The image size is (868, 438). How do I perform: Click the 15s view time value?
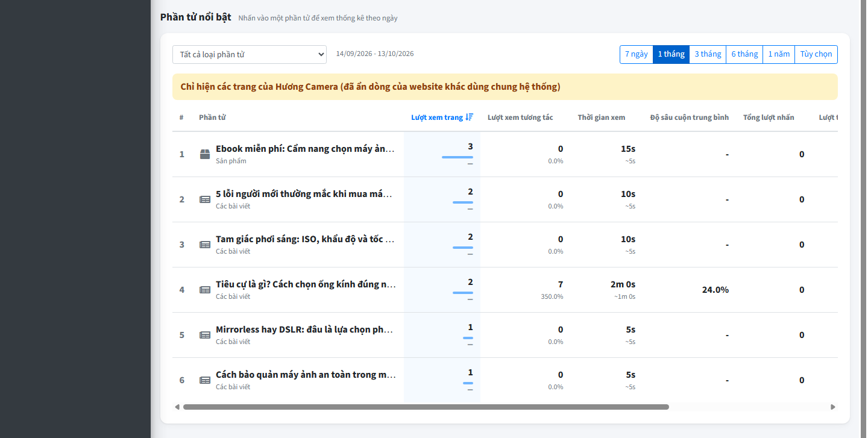pos(628,149)
